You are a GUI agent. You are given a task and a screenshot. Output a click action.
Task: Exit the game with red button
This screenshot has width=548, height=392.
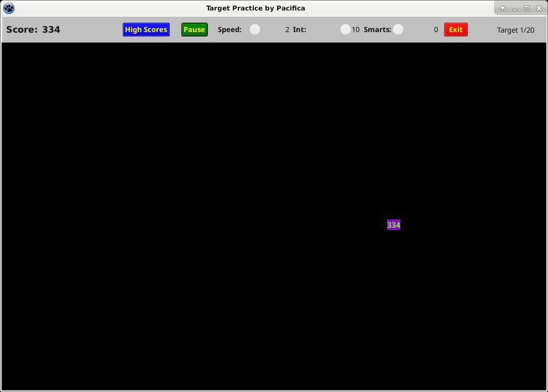(456, 30)
